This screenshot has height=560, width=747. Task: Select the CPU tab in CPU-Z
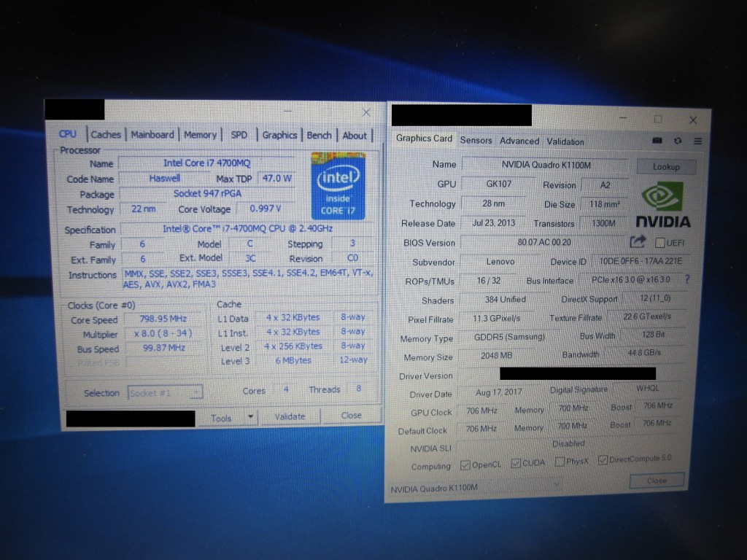point(68,134)
